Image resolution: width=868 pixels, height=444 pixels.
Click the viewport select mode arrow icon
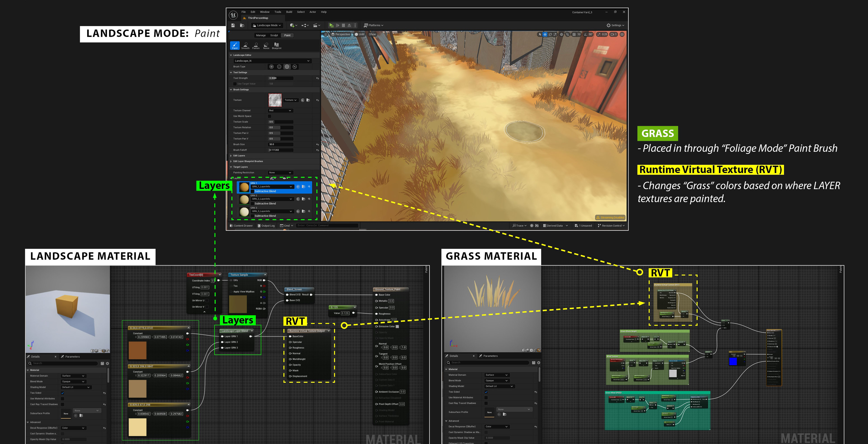coord(540,34)
